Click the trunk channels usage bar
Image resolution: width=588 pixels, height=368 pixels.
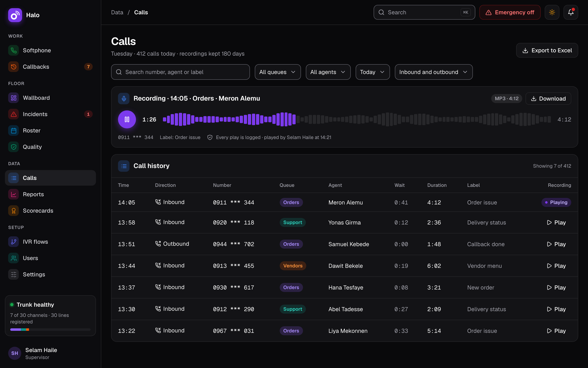click(50, 330)
